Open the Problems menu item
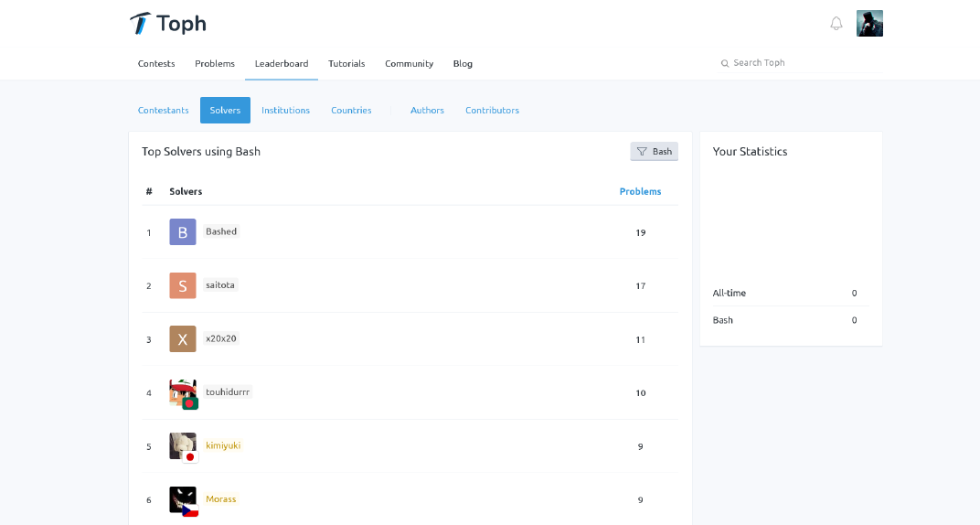980x525 pixels. (x=215, y=64)
